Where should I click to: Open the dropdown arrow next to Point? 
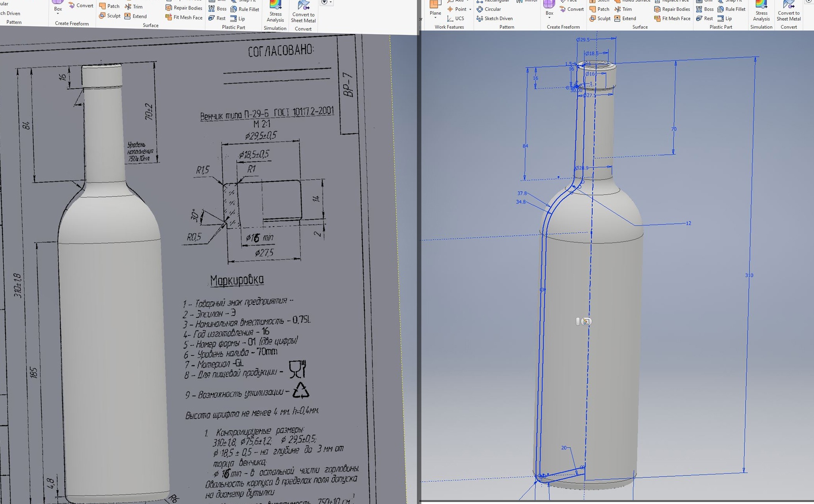click(x=470, y=9)
